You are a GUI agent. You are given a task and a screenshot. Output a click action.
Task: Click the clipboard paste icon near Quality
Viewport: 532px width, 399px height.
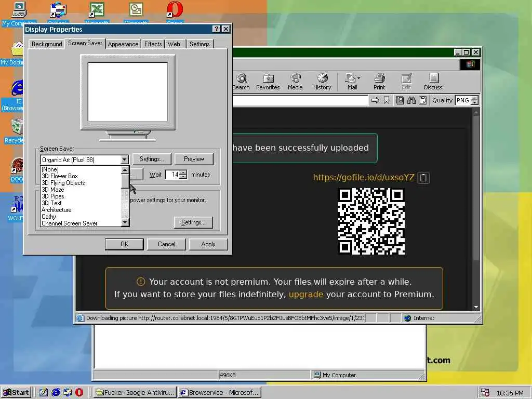tap(423, 100)
